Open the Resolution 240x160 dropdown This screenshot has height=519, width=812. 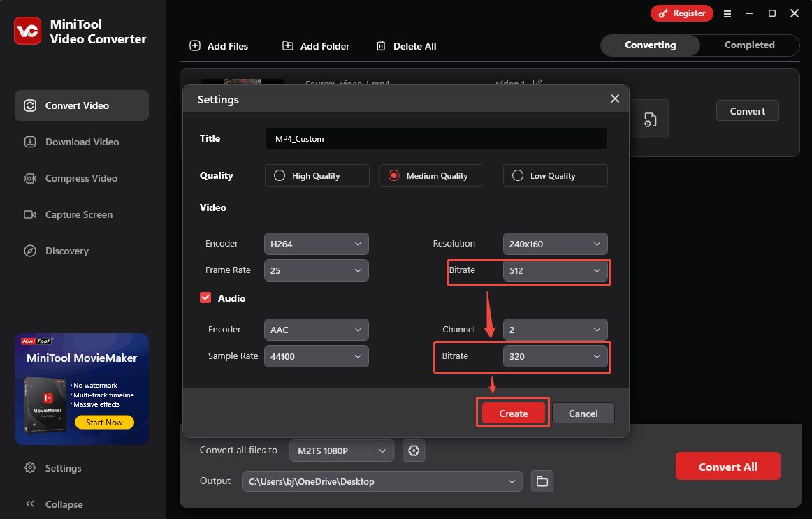point(555,244)
